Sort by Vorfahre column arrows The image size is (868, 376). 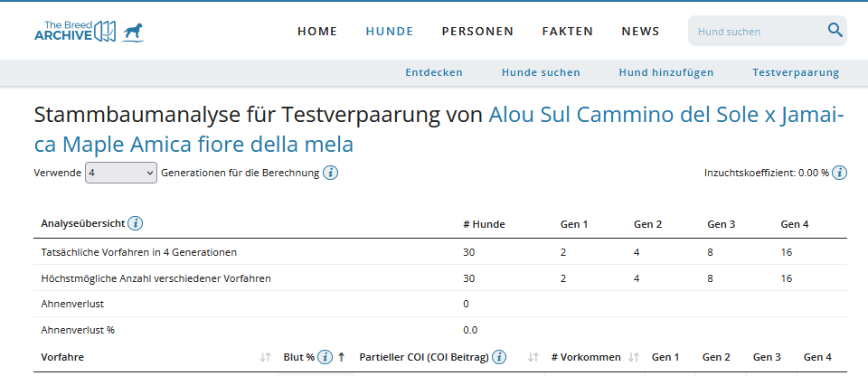(265, 357)
